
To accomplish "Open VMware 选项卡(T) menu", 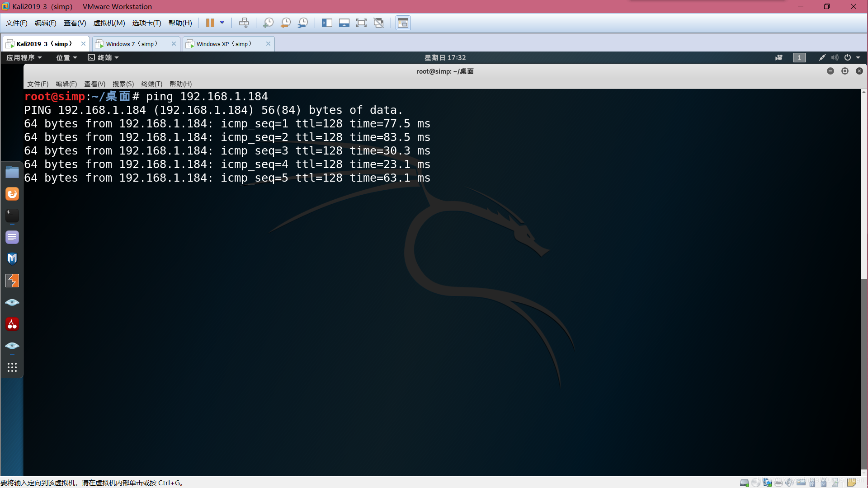I will tap(146, 23).
